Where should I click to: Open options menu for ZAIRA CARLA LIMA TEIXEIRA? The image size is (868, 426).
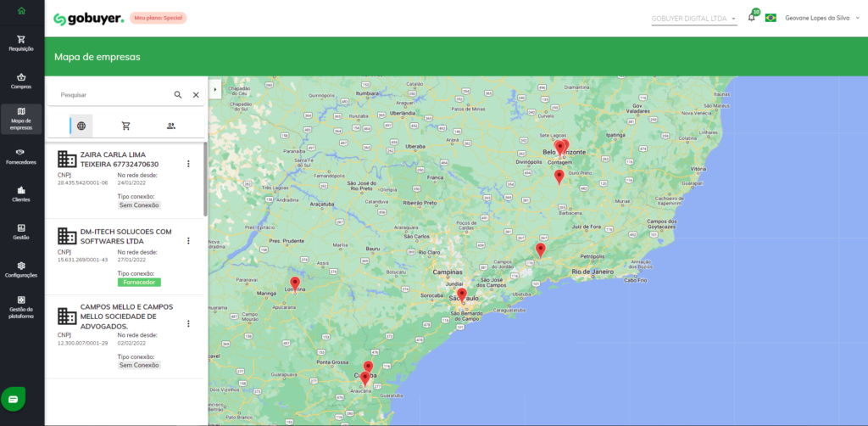coord(188,164)
